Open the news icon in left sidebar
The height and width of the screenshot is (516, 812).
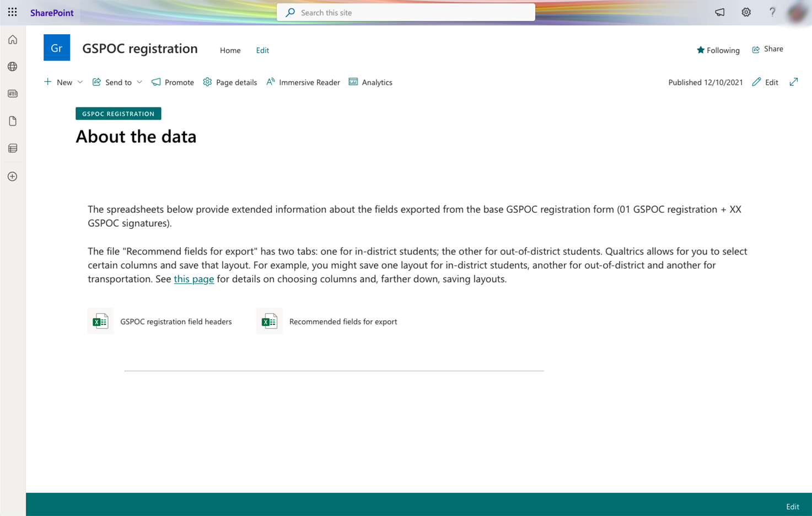click(x=13, y=94)
